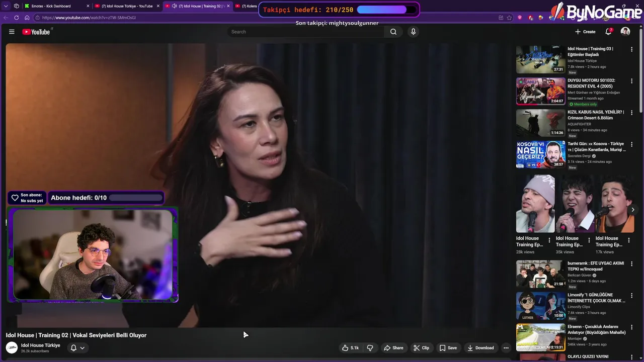Image resolution: width=644 pixels, height=362 pixels.
Task: Open the browser workspaces icon
Action: (x=17, y=6)
